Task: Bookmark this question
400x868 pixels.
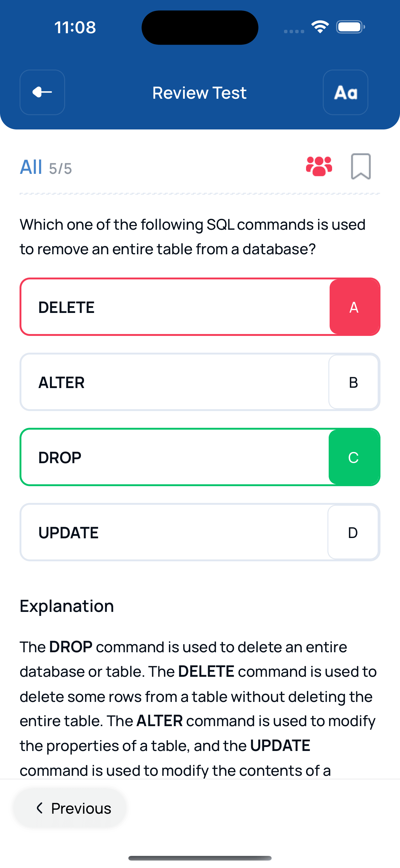Action: pyautogui.click(x=361, y=166)
